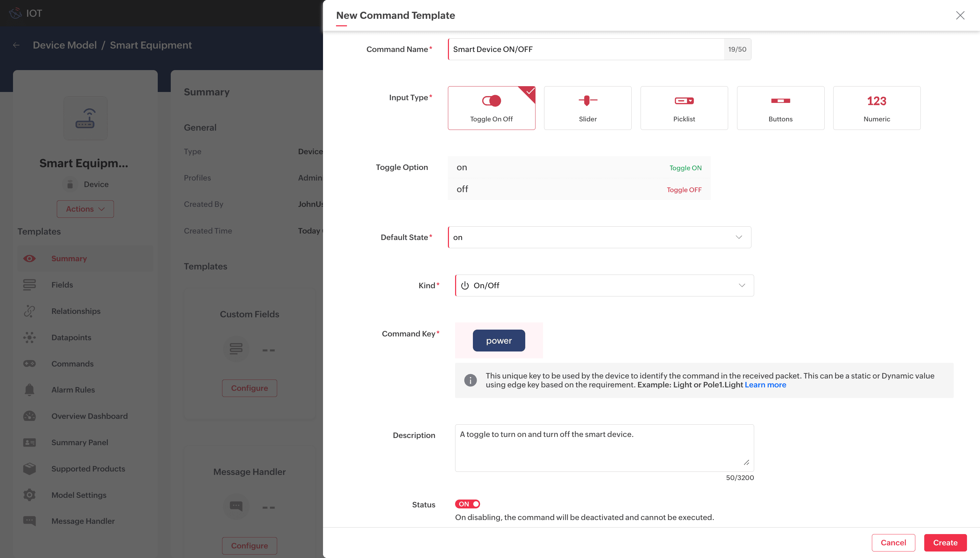Image resolution: width=980 pixels, height=558 pixels.
Task: Click the 'Toggle ON' label
Action: click(x=685, y=168)
